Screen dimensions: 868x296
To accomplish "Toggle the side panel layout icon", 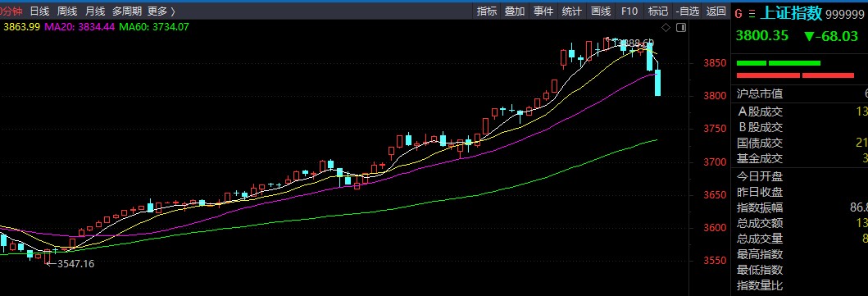I will click(681, 28).
